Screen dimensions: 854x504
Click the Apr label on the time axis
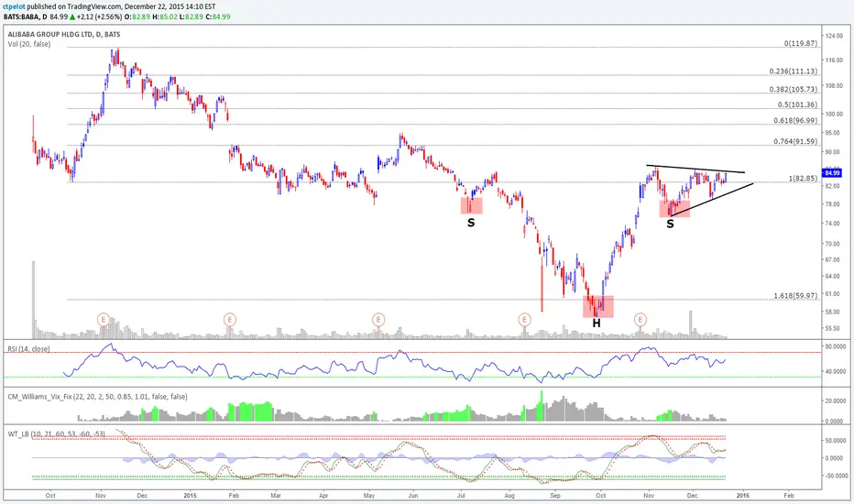(323, 496)
